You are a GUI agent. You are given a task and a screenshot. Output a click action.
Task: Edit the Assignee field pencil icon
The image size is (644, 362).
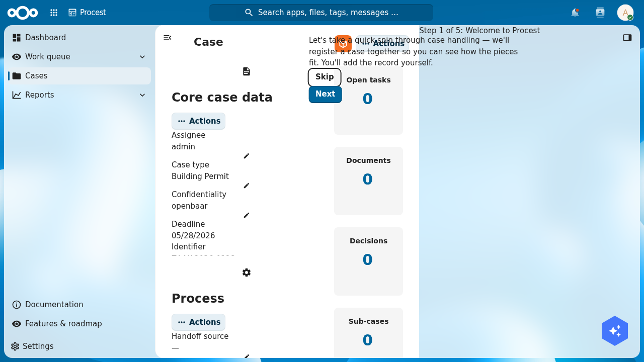point(247,156)
